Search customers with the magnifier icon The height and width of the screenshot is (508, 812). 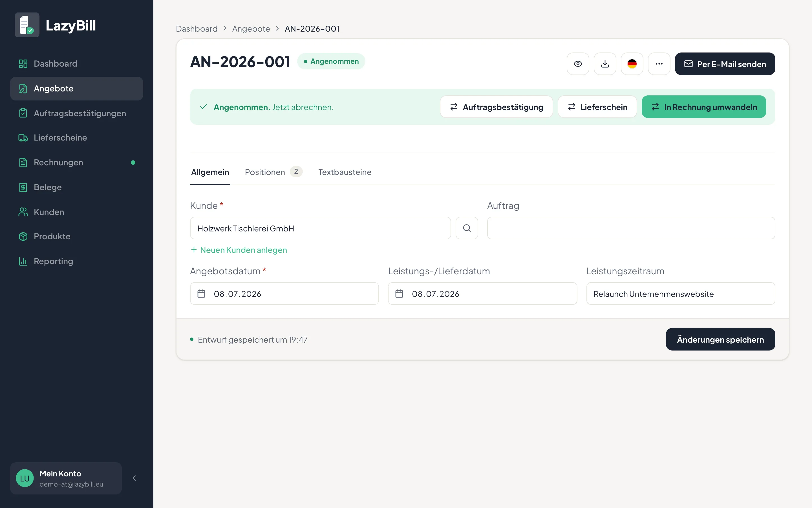467,229
